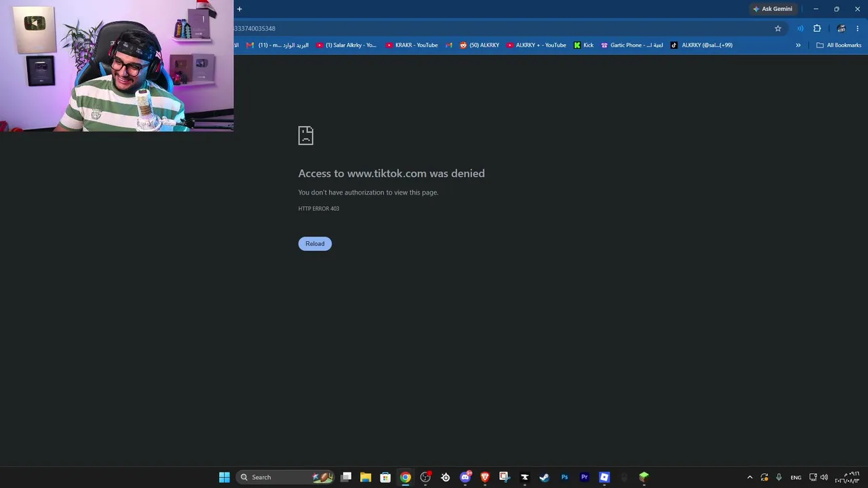Viewport: 868px width, 488px height.
Task: Open CapCut from the taskbar
Action: click(524, 477)
